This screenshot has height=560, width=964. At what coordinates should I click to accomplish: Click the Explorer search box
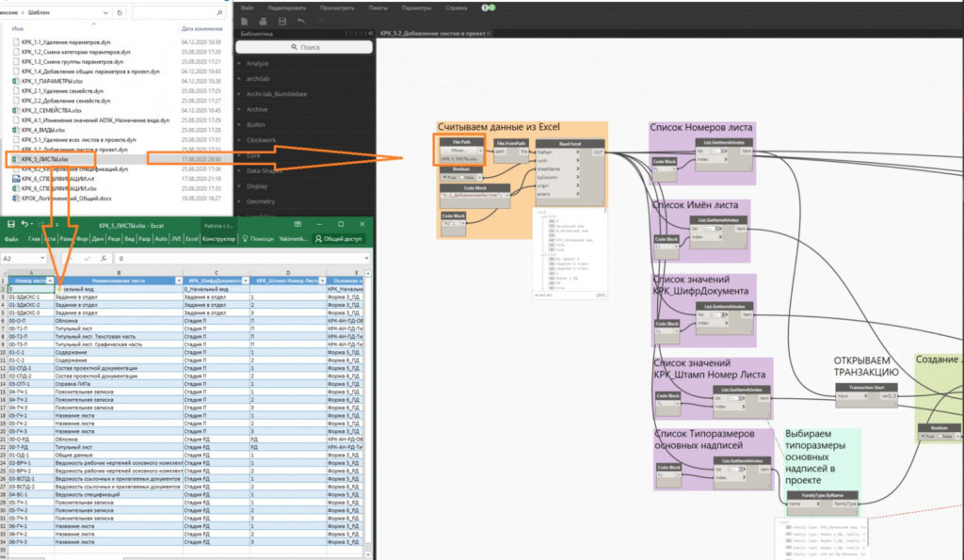(178, 12)
